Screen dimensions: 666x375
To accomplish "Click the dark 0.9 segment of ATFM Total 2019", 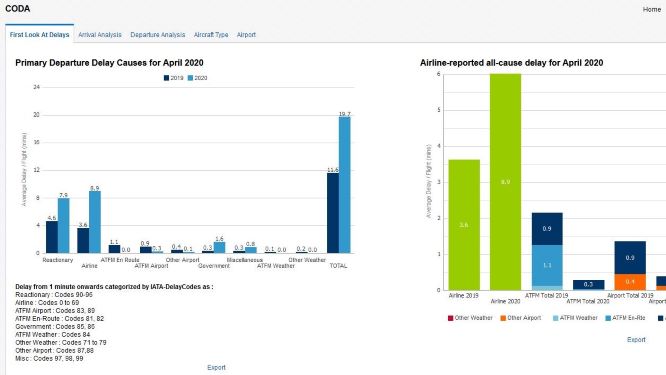I will 547,229.
